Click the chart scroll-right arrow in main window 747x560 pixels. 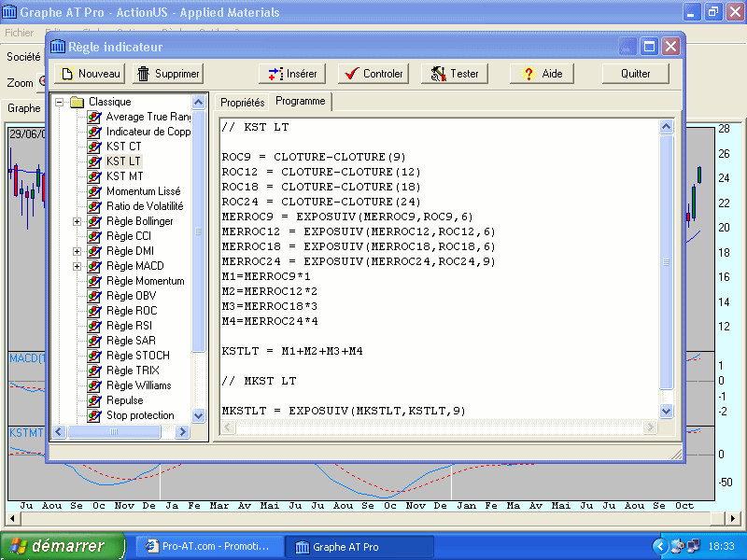coord(733,518)
